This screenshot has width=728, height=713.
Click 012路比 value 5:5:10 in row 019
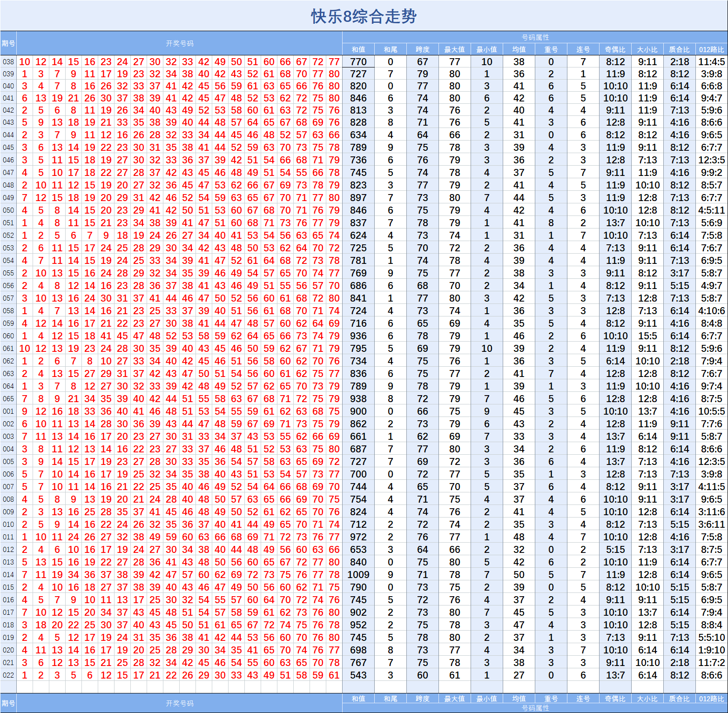pyautogui.click(x=712, y=638)
